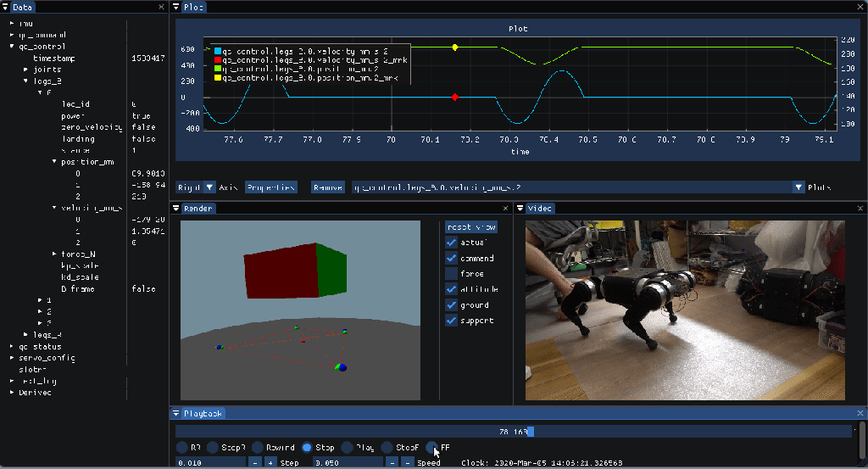Open the Right axis dropdown arrow
Viewport: 868px width, 469px height.
[210, 187]
